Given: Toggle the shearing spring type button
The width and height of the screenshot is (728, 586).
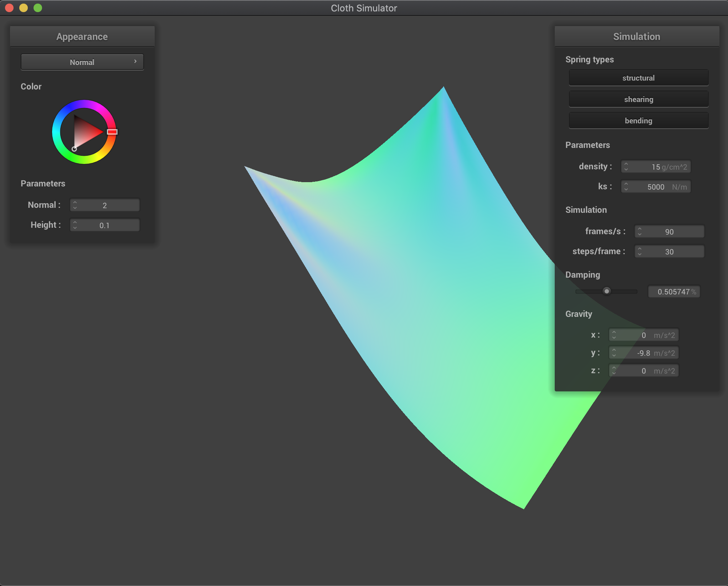Looking at the screenshot, I should [x=638, y=99].
